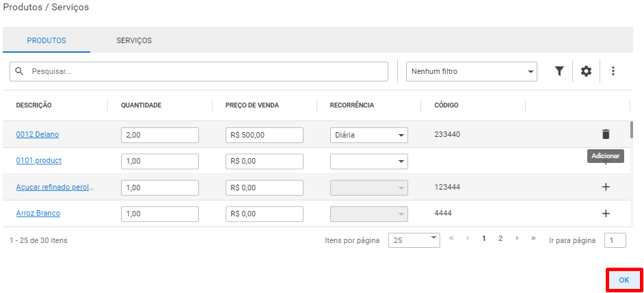The height and width of the screenshot is (293, 644).
Task: Click the OK button
Action: pos(624,280)
